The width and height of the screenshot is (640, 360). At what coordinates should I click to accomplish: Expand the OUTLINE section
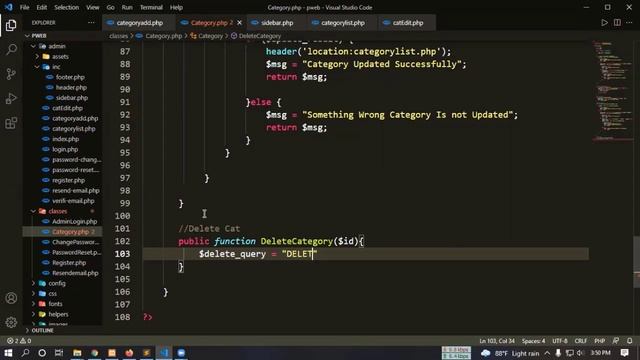click(42, 330)
